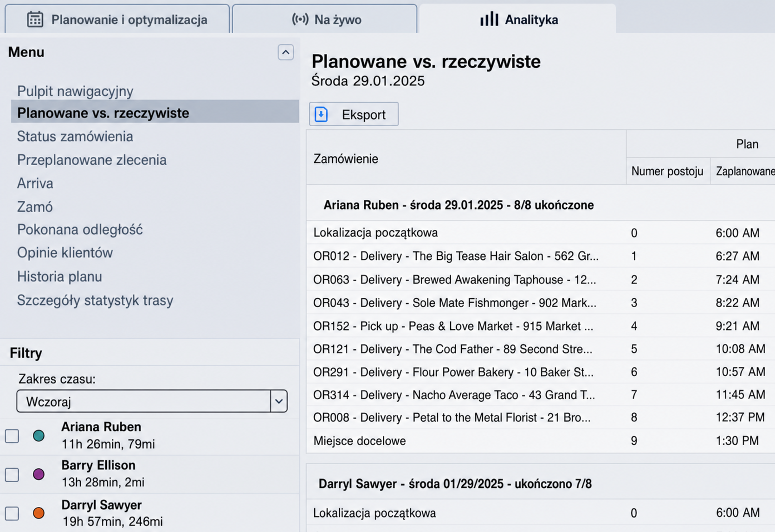
Task: Switch to the Na żywo tab
Action: tap(324, 19)
